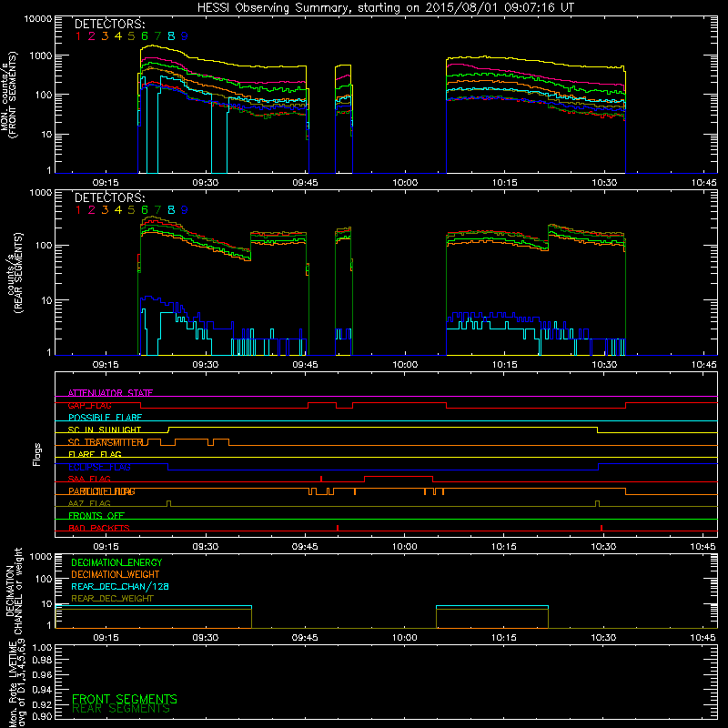Viewport: 728px width, 728px height.
Task: Click 10:45 time label under front segments plot
Action: [703, 183]
